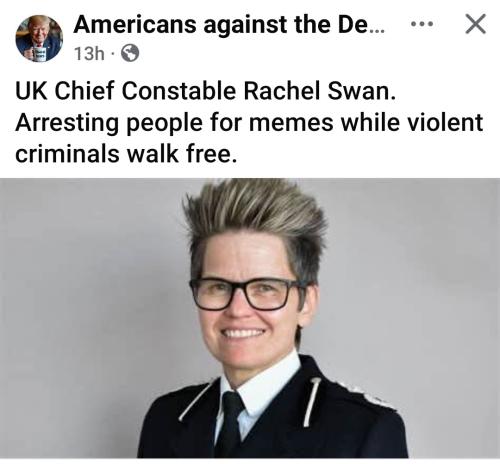Show post privacy details via globe
This screenshot has width=500, height=464.
pos(130,53)
